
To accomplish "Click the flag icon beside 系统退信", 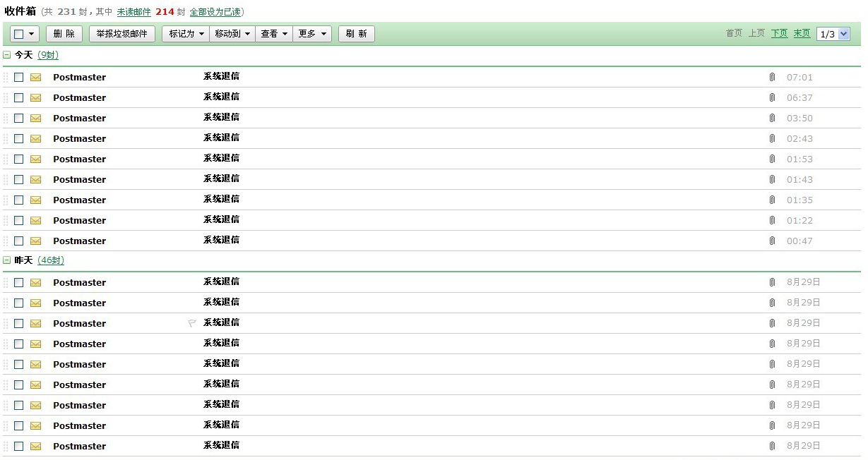I will [x=191, y=323].
